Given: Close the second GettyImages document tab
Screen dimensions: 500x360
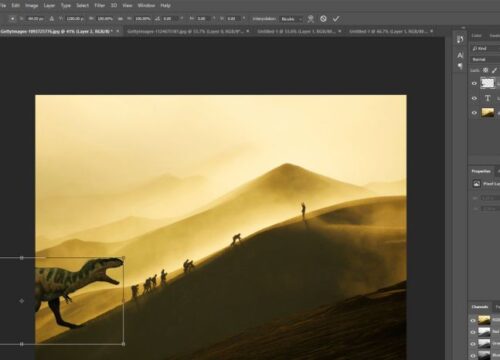Looking at the screenshot, I should click(x=248, y=31).
